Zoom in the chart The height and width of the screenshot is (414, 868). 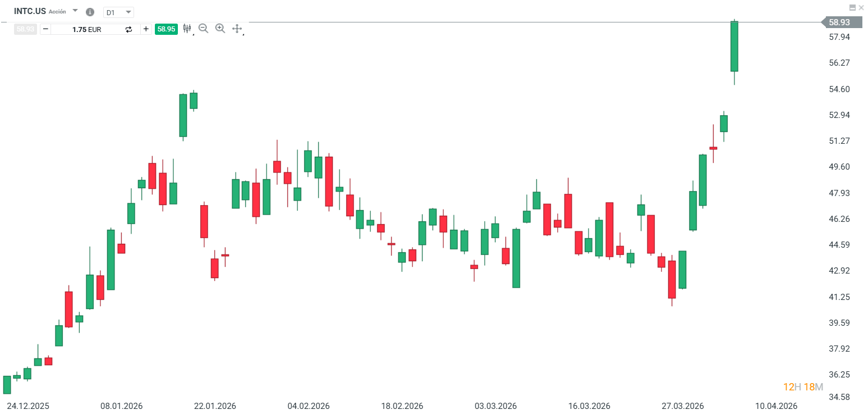click(x=220, y=29)
